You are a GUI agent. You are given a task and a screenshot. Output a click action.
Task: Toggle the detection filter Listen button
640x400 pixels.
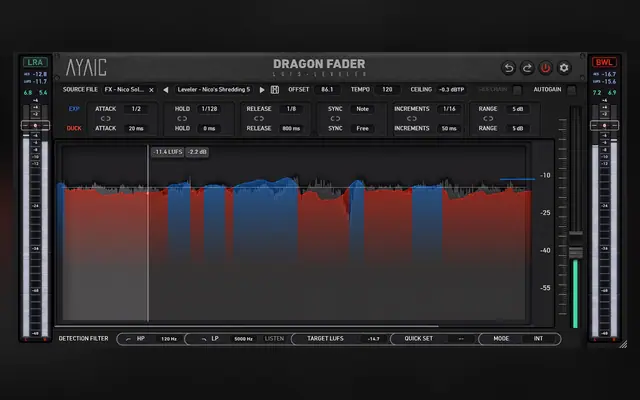(274, 339)
